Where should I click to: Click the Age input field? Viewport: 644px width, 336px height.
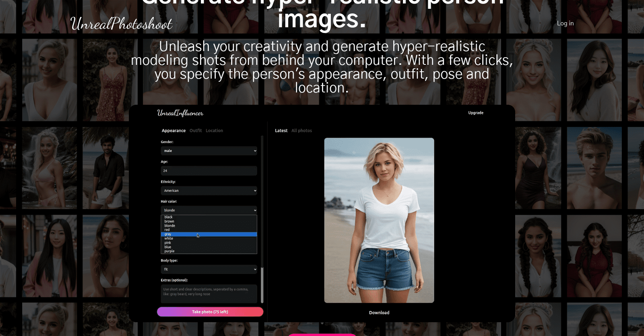pyautogui.click(x=208, y=171)
